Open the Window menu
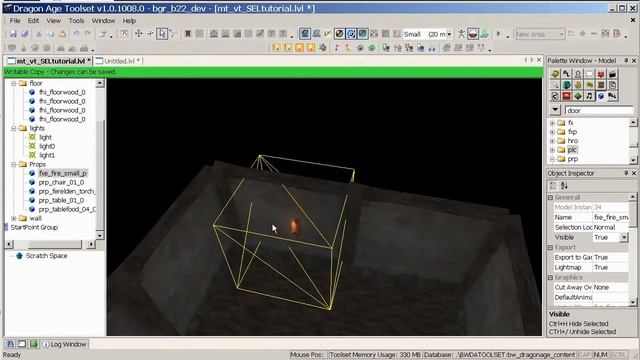Screen dimensions: 640x360 [103, 20]
